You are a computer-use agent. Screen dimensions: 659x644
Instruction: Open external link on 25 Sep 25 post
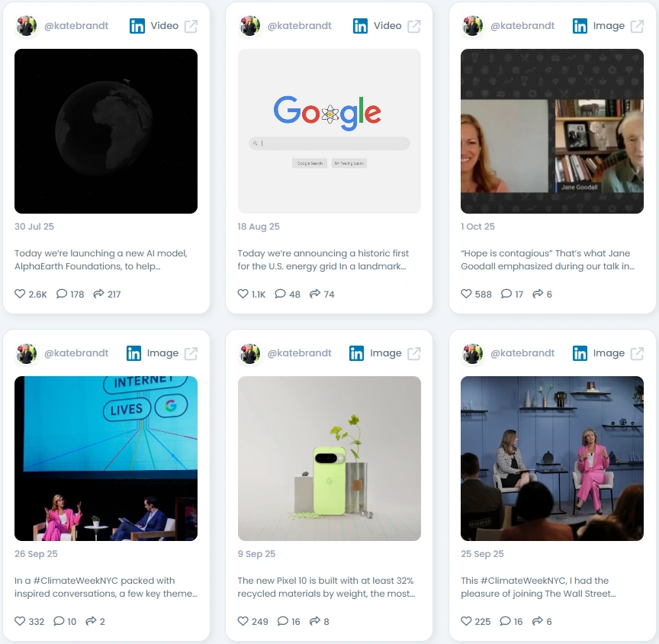point(637,353)
